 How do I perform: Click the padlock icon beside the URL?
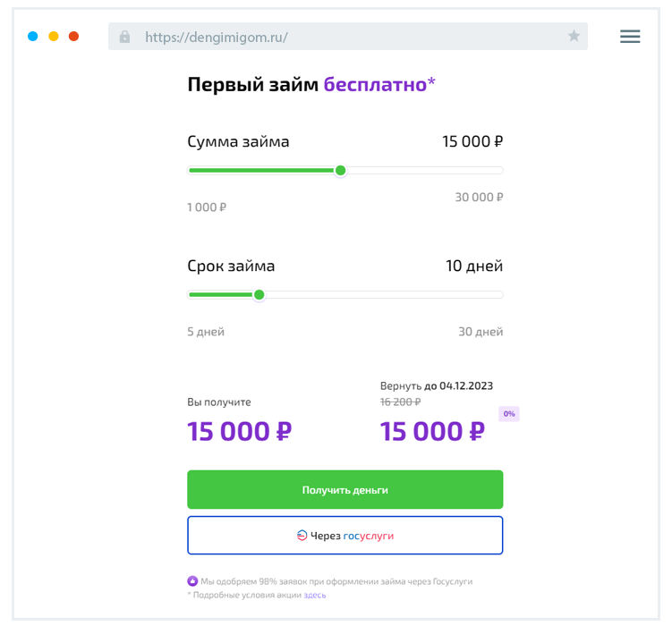tap(124, 37)
